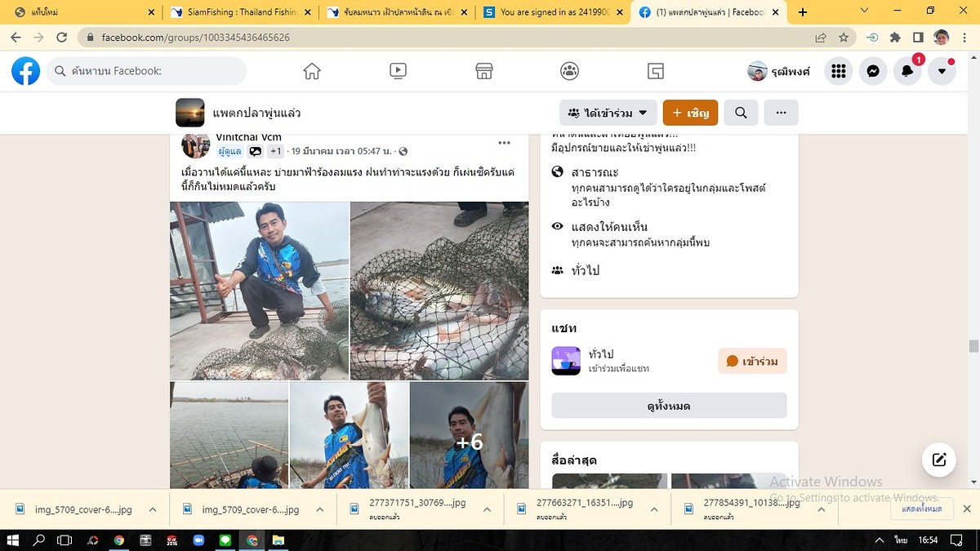Open the post options ellipsis menu
This screenshot has width=980, height=551.
coord(505,143)
